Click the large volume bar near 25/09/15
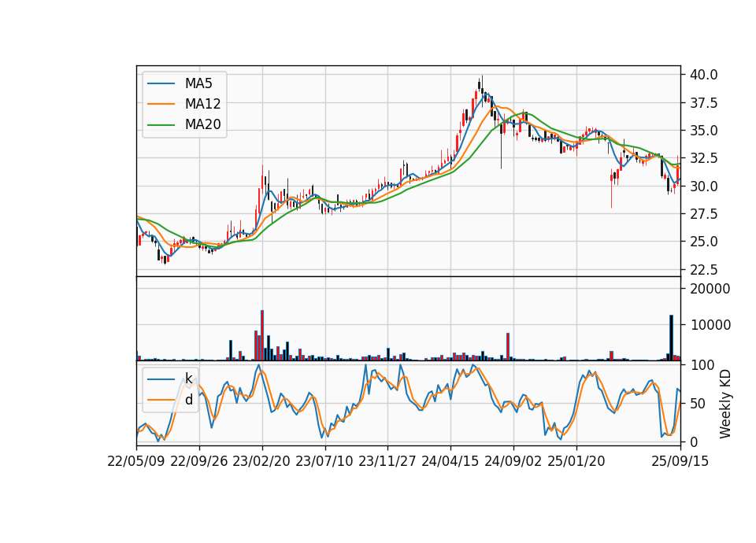 click(x=671, y=338)
